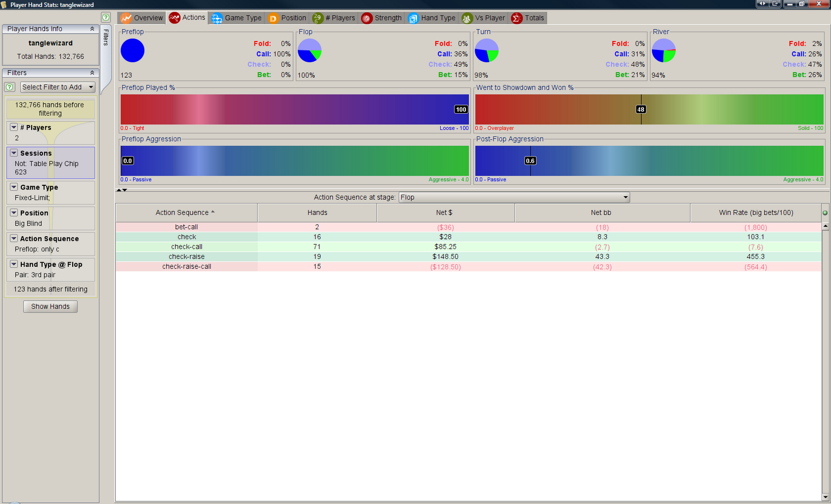Switch to the Hand Type tab
This screenshot has height=504, width=831.
(432, 18)
